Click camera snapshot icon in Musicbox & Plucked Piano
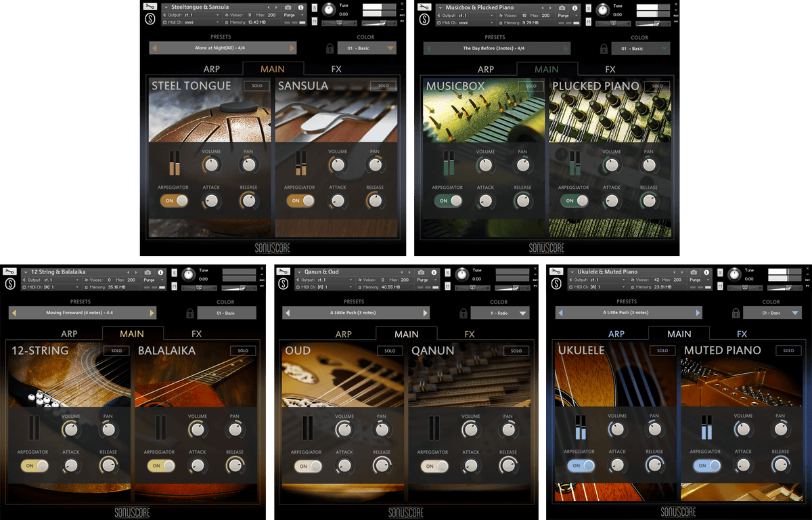Viewport: 812px width, 520px height. coord(563,7)
